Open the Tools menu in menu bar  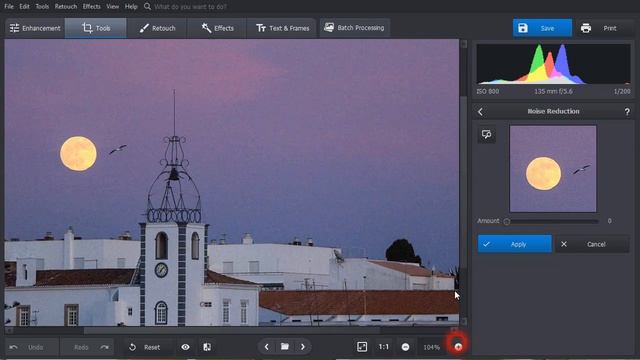pos(42,7)
